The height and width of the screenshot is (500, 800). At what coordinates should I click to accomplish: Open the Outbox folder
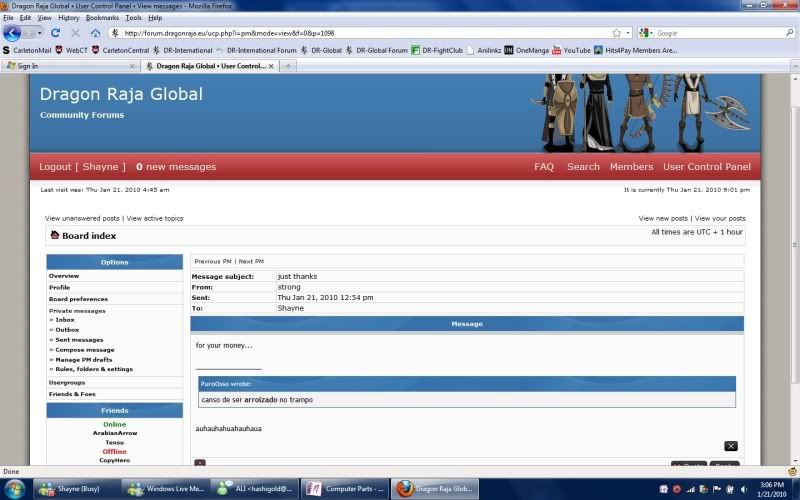67,330
